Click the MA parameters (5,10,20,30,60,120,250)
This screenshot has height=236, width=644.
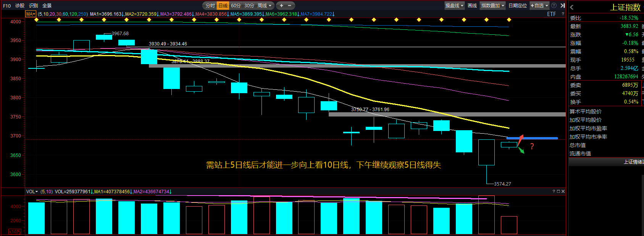click(x=63, y=14)
